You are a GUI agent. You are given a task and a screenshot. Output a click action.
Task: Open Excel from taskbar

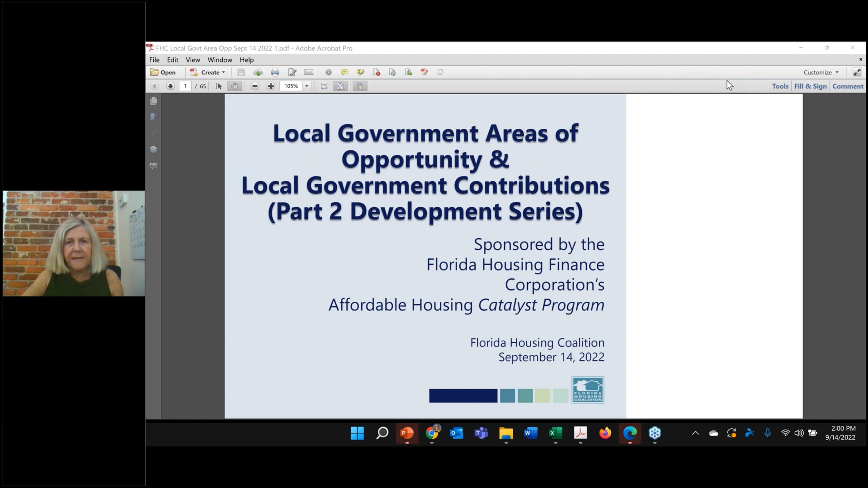pos(556,433)
